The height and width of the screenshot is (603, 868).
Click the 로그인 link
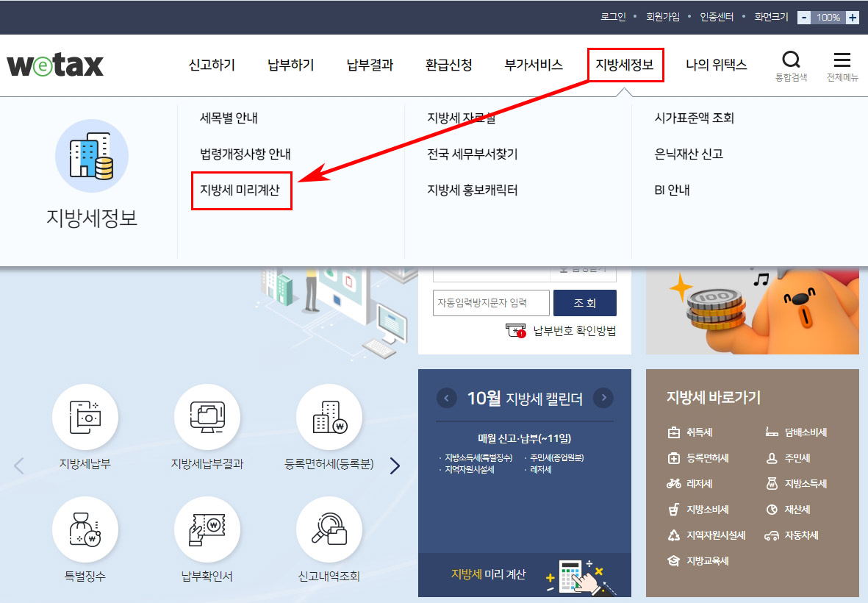[613, 16]
